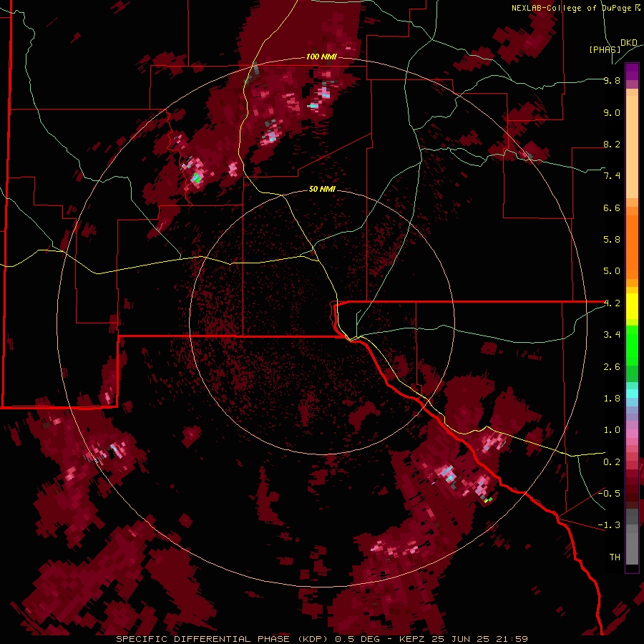Screen dimensions: 644x644
Task: Click the yellow-green KDP pixel in the southeast storm
Action: (x=487, y=500)
